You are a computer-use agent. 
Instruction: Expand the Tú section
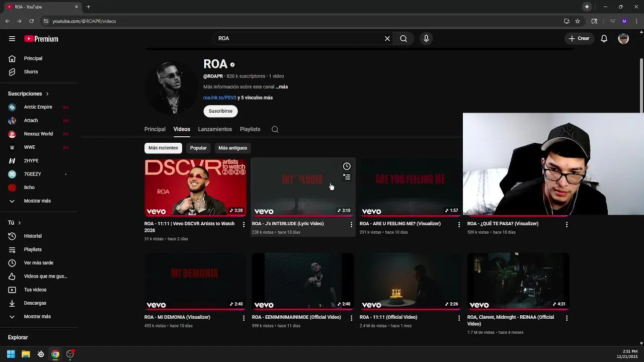click(15, 223)
